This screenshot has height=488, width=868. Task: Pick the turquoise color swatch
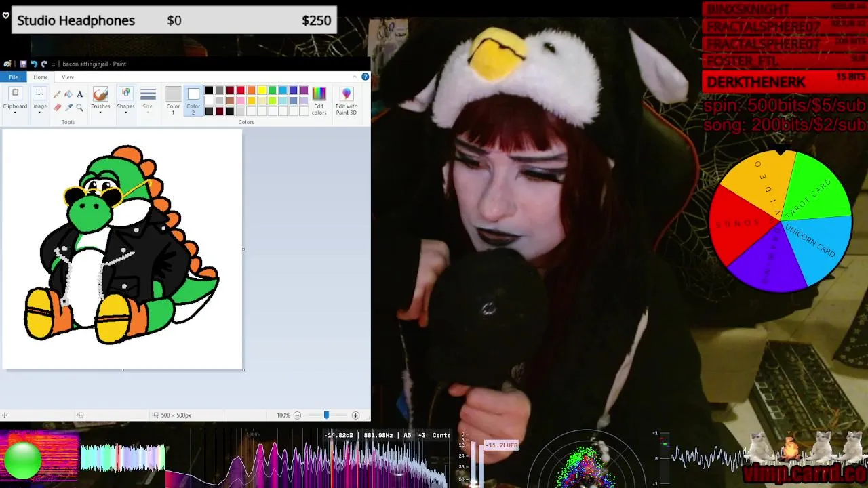click(283, 90)
